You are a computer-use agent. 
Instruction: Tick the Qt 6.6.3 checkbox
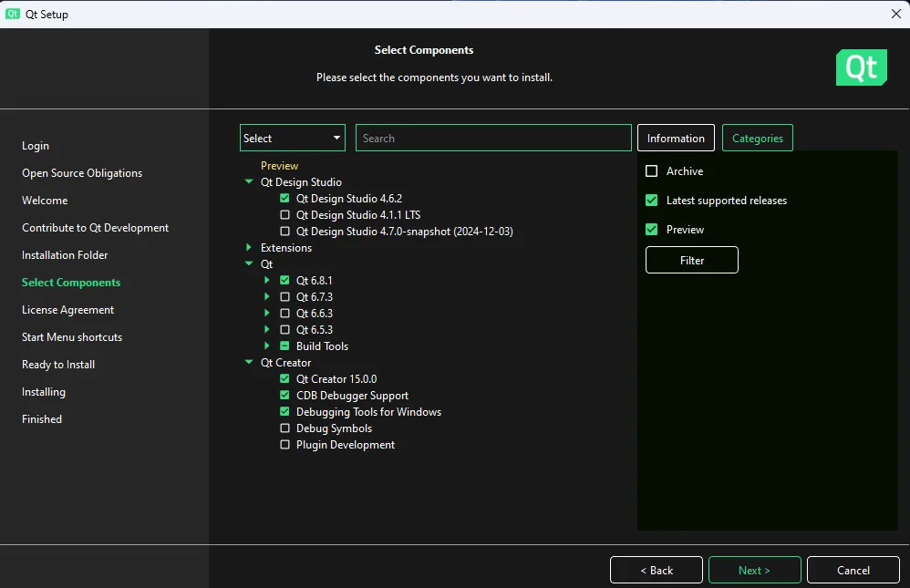(x=284, y=313)
